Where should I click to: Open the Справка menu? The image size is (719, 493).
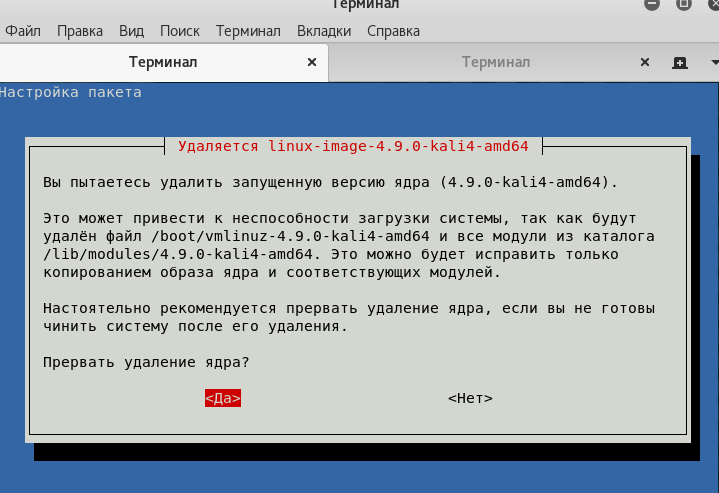click(x=393, y=31)
